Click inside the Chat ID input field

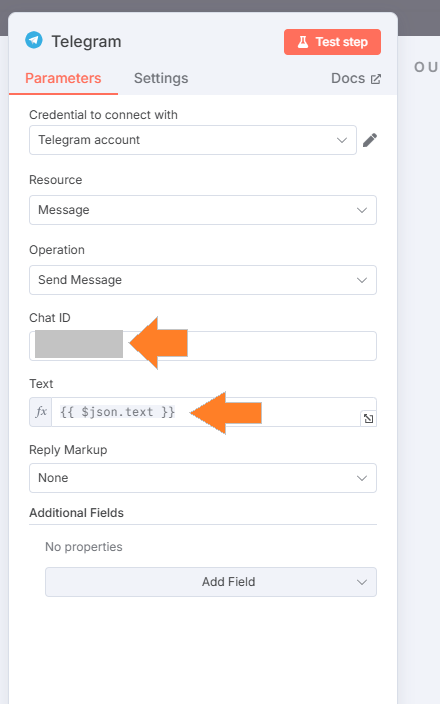point(203,346)
